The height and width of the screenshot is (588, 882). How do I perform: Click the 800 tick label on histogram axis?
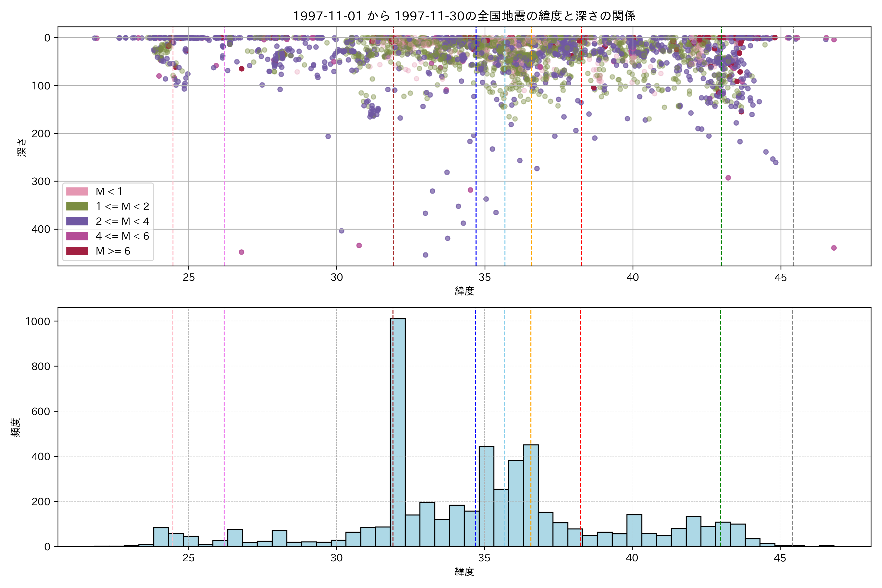40,366
